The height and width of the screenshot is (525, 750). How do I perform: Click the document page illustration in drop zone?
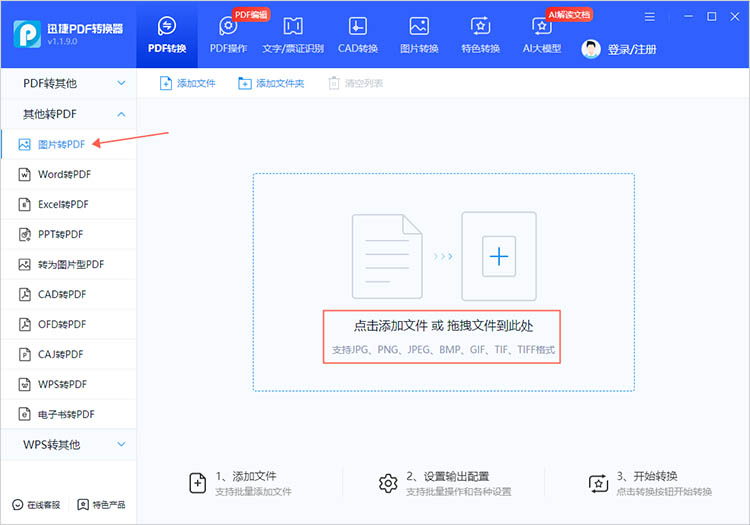coord(387,257)
